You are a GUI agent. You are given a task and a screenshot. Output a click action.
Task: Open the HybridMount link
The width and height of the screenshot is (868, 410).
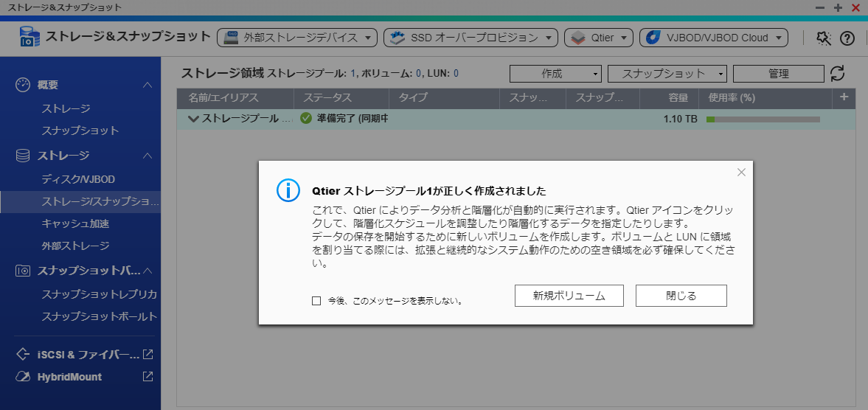(69, 377)
